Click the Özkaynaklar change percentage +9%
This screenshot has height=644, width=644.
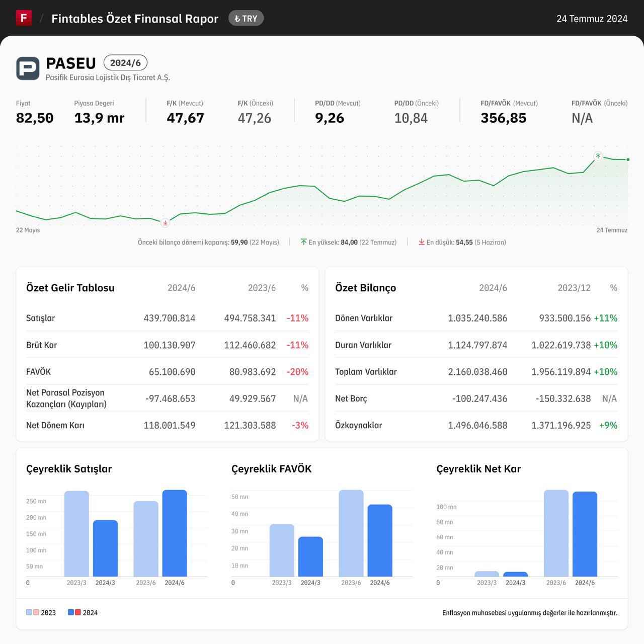click(x=608, y=425)
